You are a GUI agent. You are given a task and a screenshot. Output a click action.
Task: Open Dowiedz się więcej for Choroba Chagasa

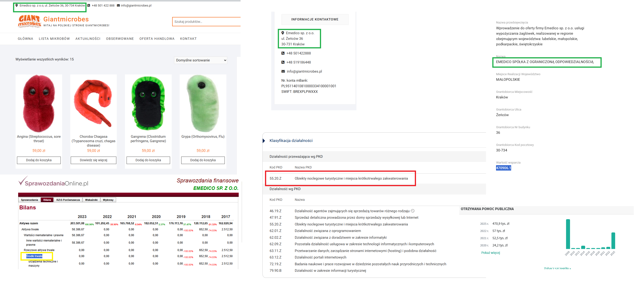coord(93,160)
